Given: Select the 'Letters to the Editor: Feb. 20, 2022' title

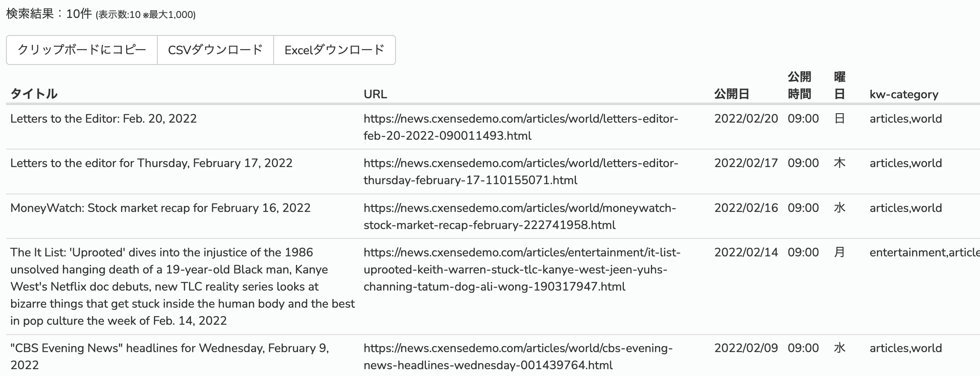Looking at the screenshot, I should pyautogui.click(x=103, y=118).
